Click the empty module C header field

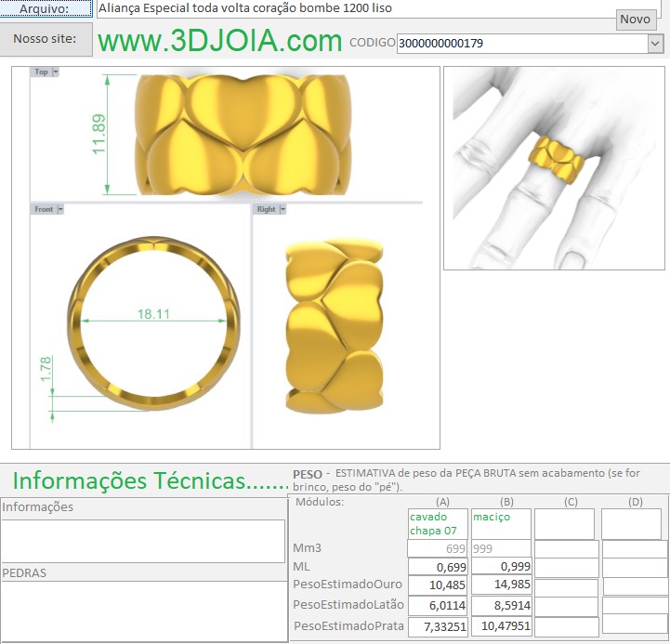564,523
